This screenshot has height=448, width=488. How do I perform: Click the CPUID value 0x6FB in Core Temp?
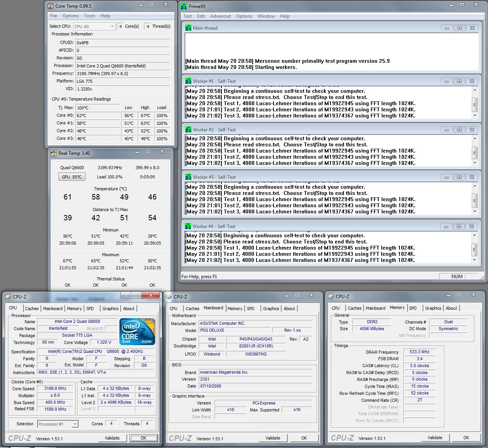coord(122,43)
